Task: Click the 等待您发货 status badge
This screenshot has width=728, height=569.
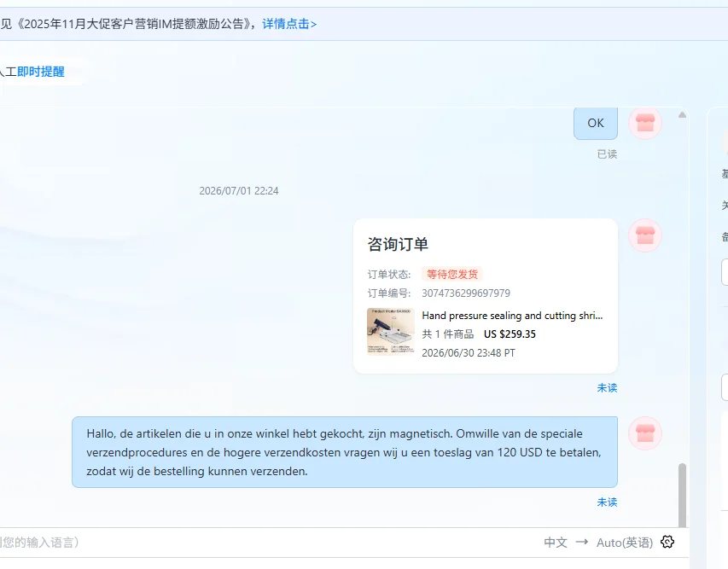Action: tap(452, 275)
